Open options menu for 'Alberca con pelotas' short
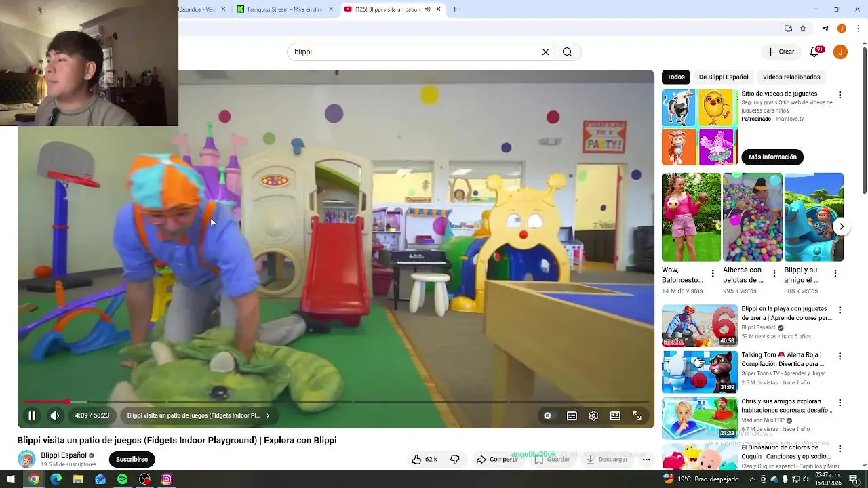868x488 pixels. point(774,273)
